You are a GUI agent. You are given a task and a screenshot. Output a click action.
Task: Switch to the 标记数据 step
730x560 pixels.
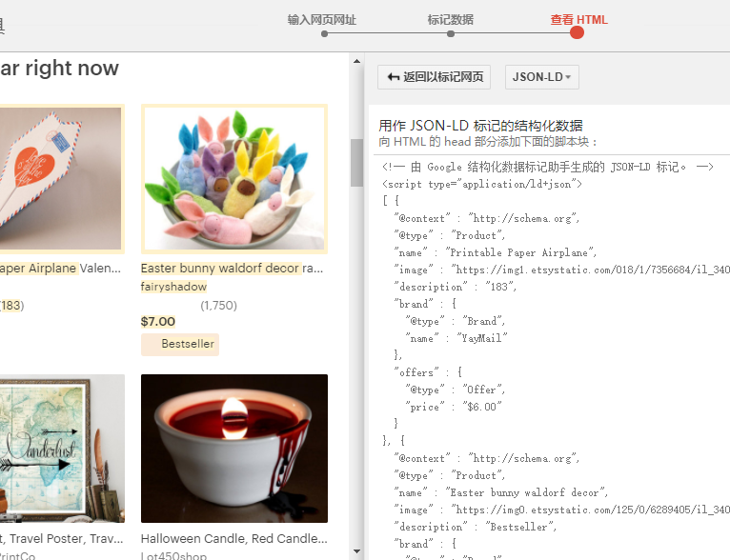pos(450,19)
